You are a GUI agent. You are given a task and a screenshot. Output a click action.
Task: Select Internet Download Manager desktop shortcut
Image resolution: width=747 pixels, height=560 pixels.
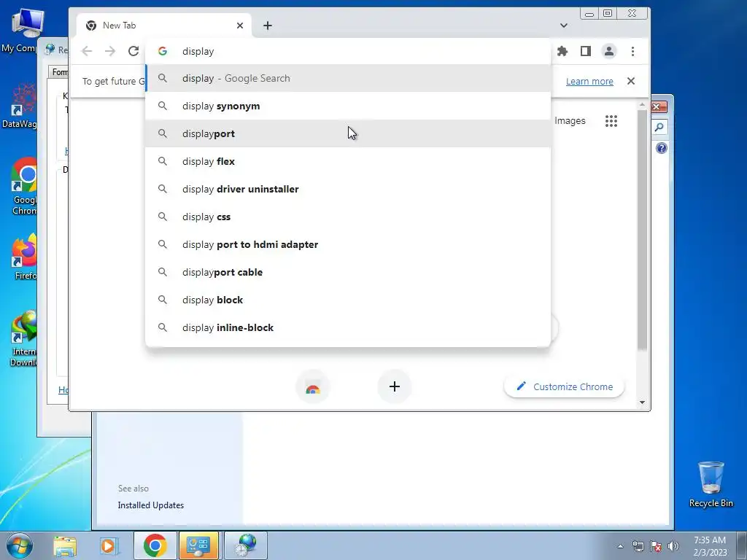23,338
